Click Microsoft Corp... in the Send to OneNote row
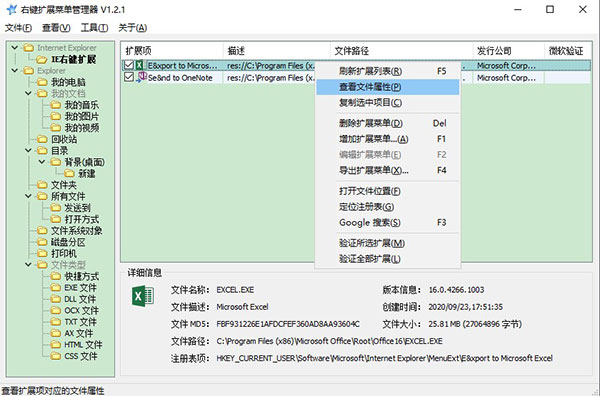The height and width of the screenshot is (396, 600). coord(506,78)
